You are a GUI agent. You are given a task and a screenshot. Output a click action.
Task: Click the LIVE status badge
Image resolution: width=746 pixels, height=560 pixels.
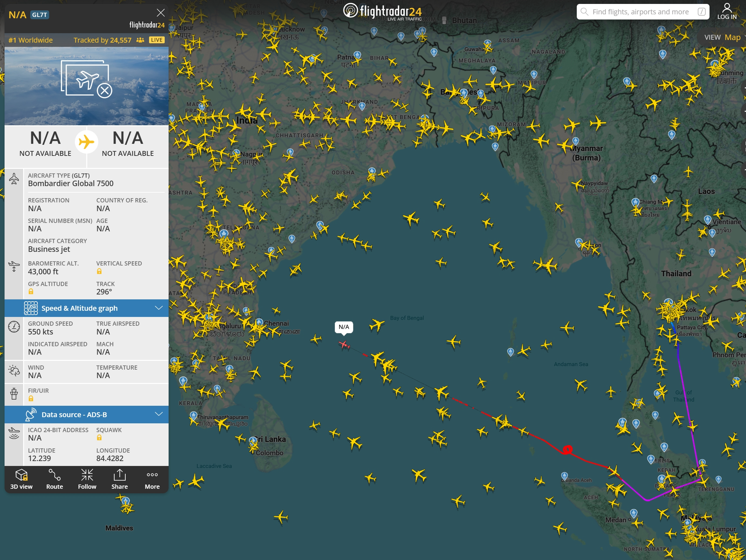coord(157,40)
